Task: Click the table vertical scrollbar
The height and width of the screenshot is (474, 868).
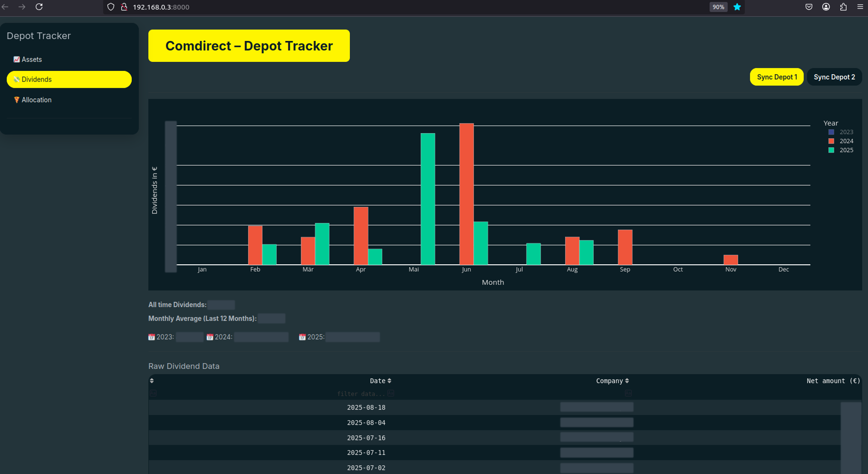Action: pos(851,438)
